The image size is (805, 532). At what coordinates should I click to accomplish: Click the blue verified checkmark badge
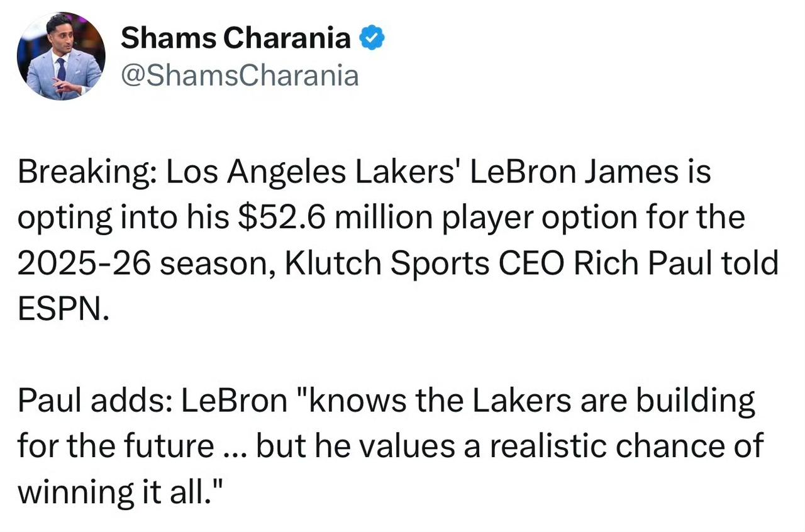pos(372,39)
